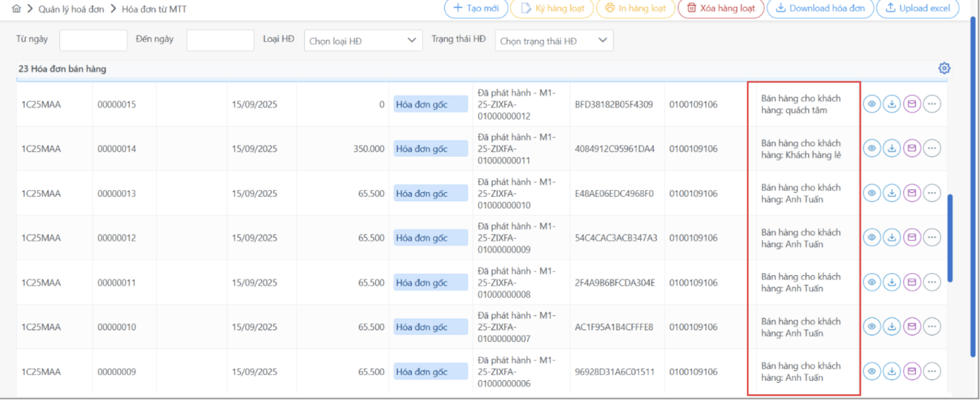Expand the 'Chọn loại HĐ' dropdown
This screenshot has height=401, width=980.
click(363, 41)
